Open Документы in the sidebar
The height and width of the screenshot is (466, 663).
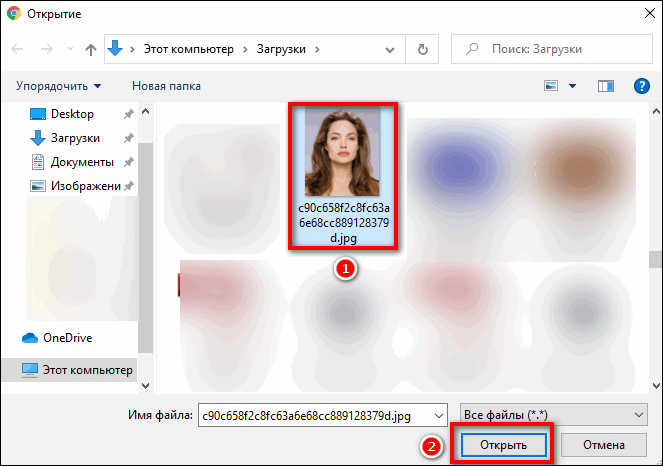[82, 162]
